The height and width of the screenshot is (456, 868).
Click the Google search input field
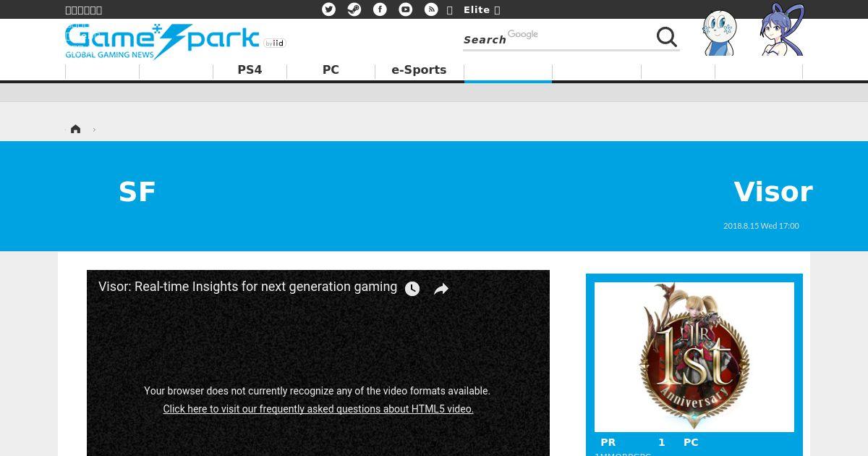tap(558, 38)
